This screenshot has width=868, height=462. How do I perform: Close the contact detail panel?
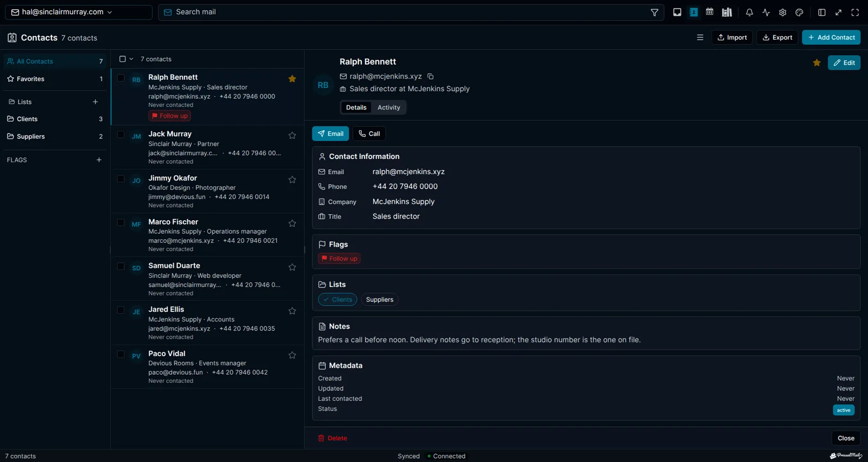(x=846, y=438)
